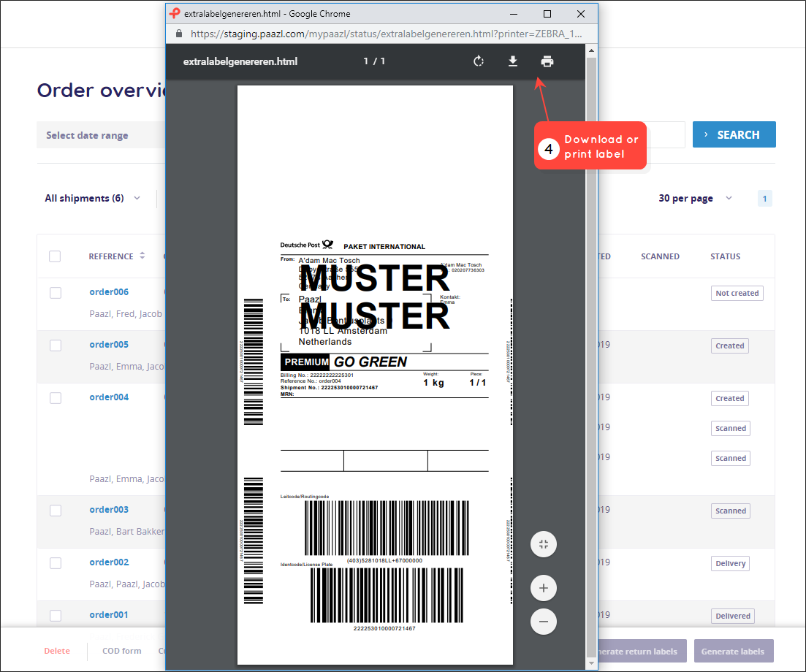Zoom in on the label
The height and width of the screenshot is (672, 806).
(x=544, y=588)
